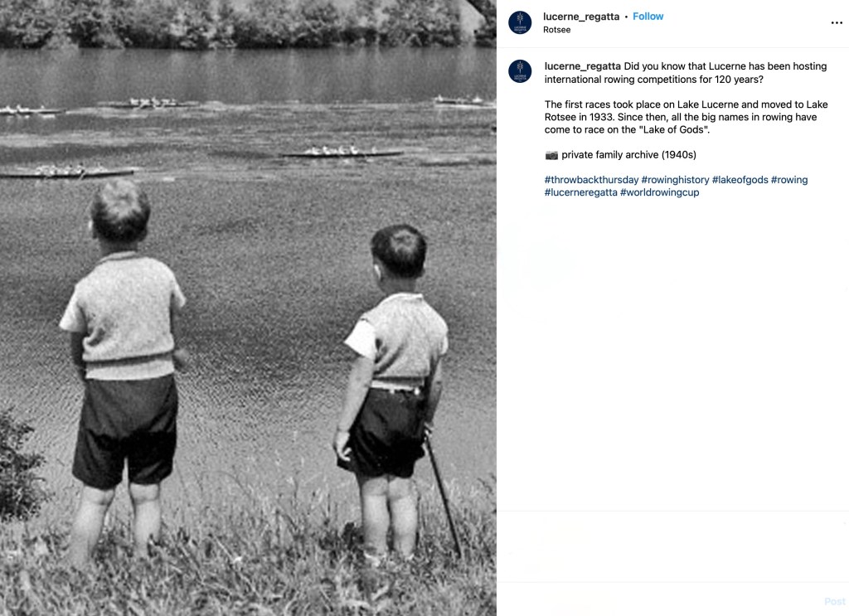Image resolution: width=849 pixels, height=616 pixels.
Task: Click the rowing boat in the photo center
Action: click(x=342, y=152)
